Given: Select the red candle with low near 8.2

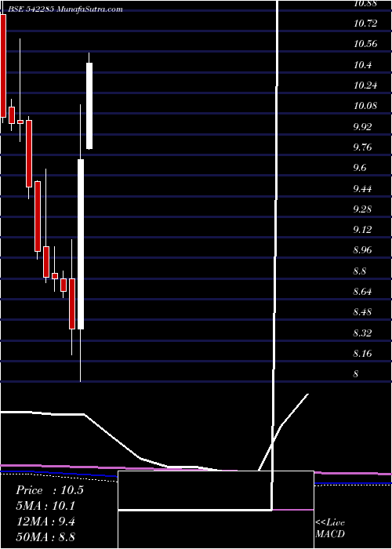Looking at the screenshot, I should click(72, 304).
